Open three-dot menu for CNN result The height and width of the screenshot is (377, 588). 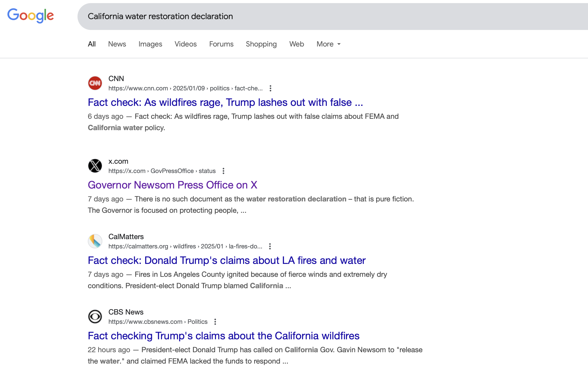tap(270, 88)
